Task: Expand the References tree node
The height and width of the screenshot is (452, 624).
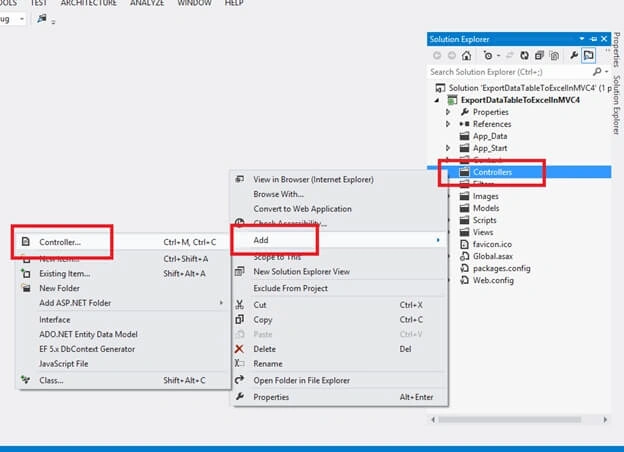Action: tap(448, 124)
